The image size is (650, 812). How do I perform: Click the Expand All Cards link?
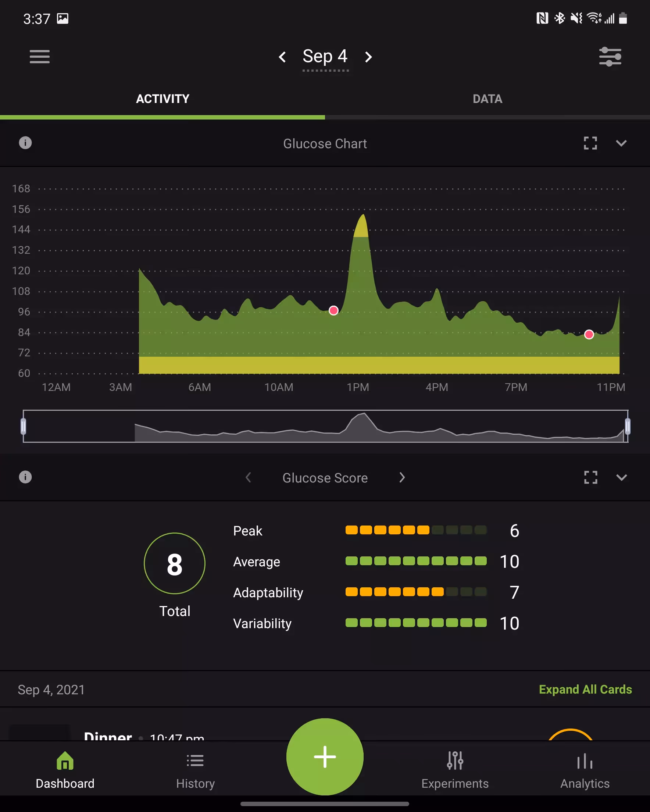(585, 689)
